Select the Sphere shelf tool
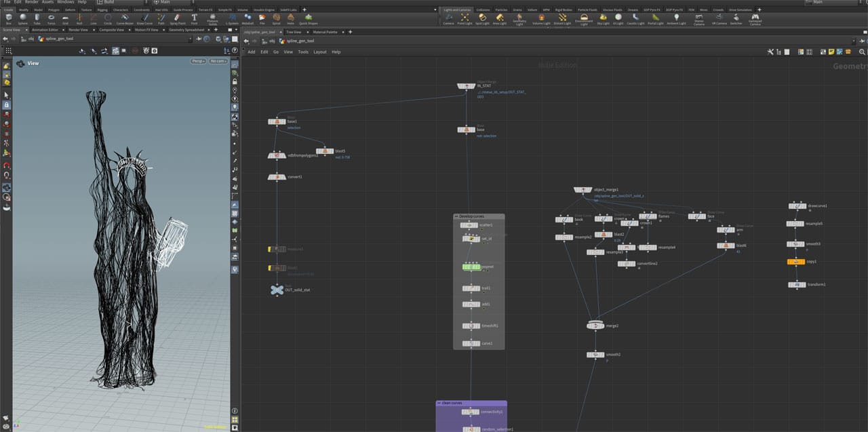The height and width of the screenshot is (432, 868). pyautogui.click(x=22, y=19)
